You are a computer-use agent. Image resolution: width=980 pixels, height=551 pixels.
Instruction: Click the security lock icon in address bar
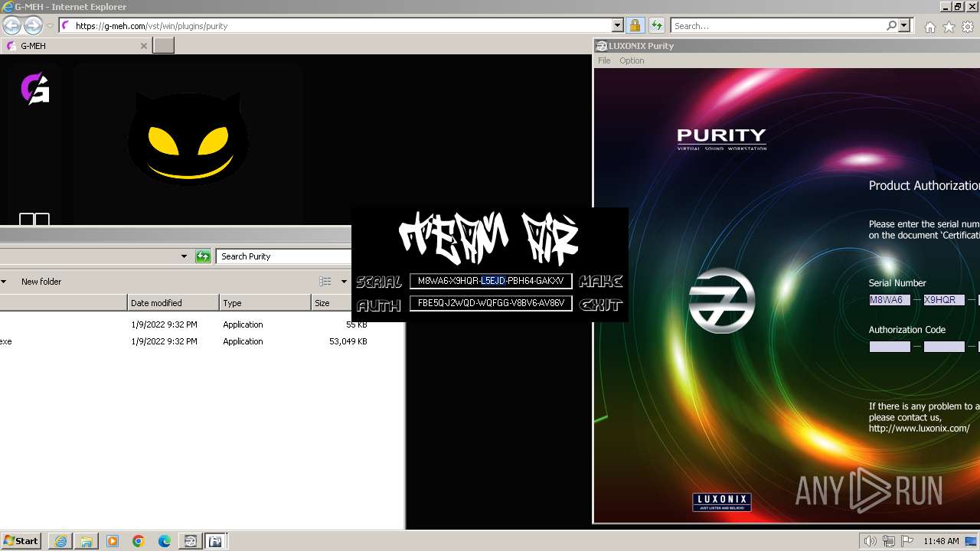(x=635, y=25)
